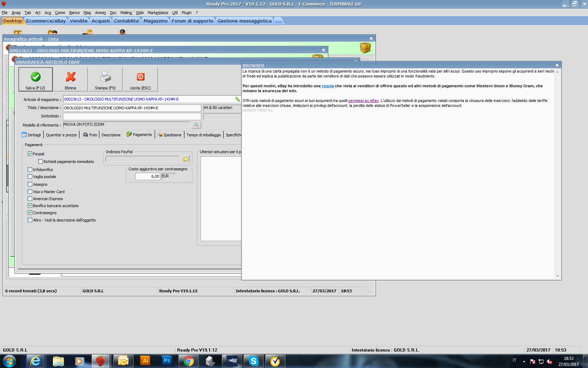
Task: Tick the Infobonifico checkbox
Action: pyautogui.click(x=30, y=170)
